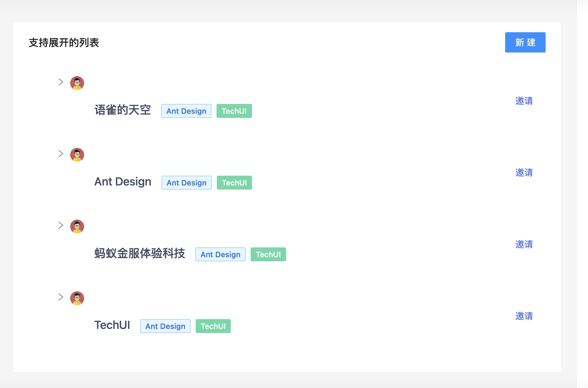The height and width of the screenshot is (388, 588).
Task: Open 邀请 link on 语雀的天空 row
Action: click(524, 101)
